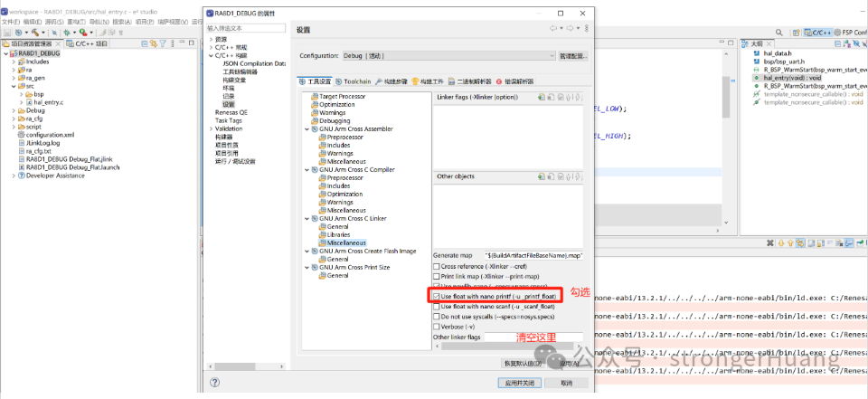This screenshot has height=399, width=868.
Task: Expand the Includes folder in Project Explorer
Action: [14, 62]
